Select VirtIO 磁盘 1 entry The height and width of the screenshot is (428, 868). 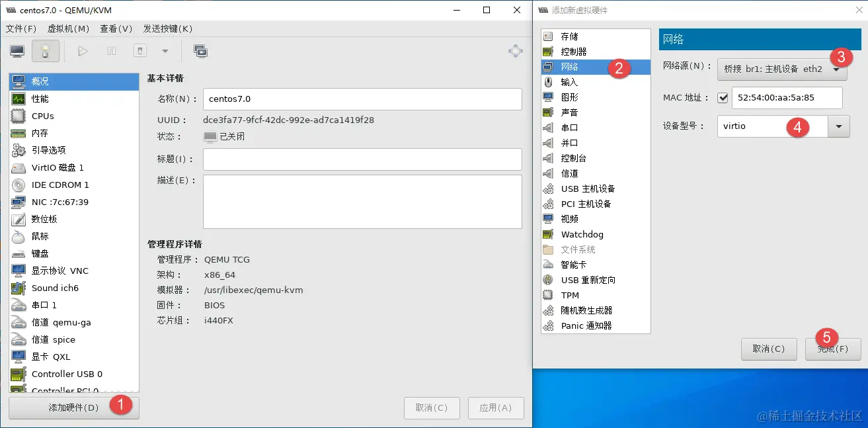pyautogui.click(x=74, y=167)
